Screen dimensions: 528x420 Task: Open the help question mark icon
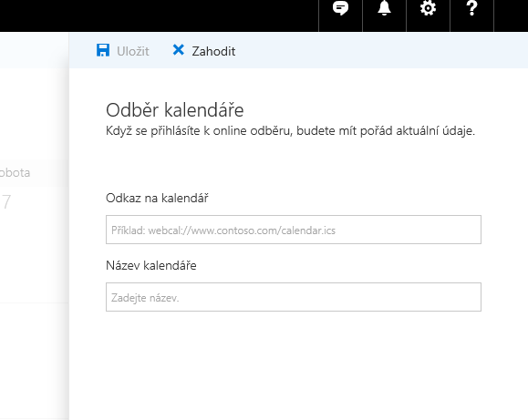(471, 8)
